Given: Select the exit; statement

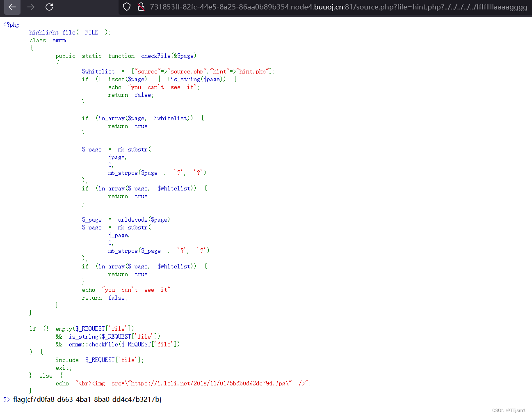Looking at the screenshot, I should [64, 368].
